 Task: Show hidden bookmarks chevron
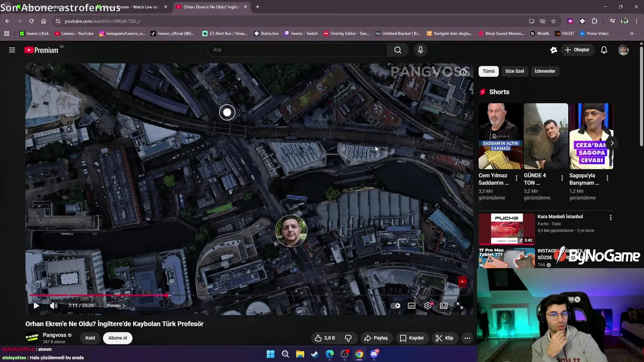pos(631,34)
